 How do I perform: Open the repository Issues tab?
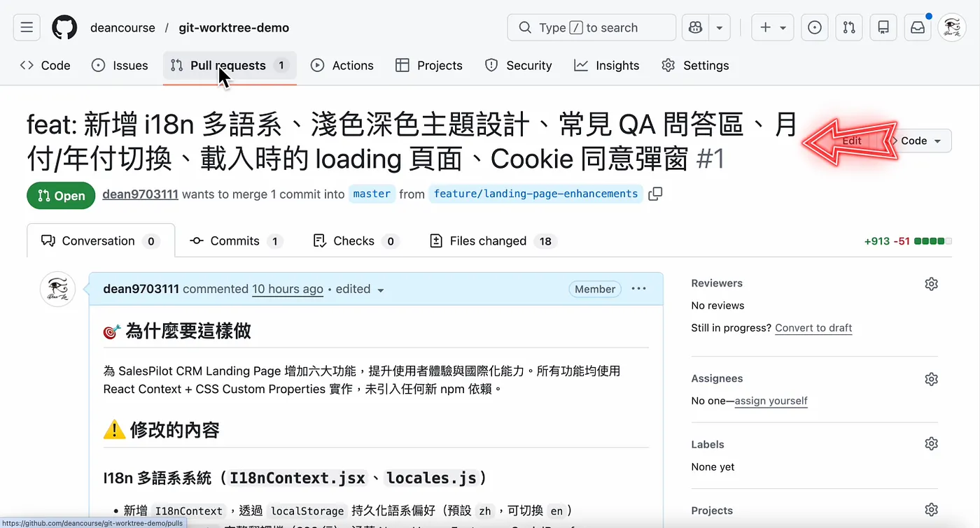120,65
